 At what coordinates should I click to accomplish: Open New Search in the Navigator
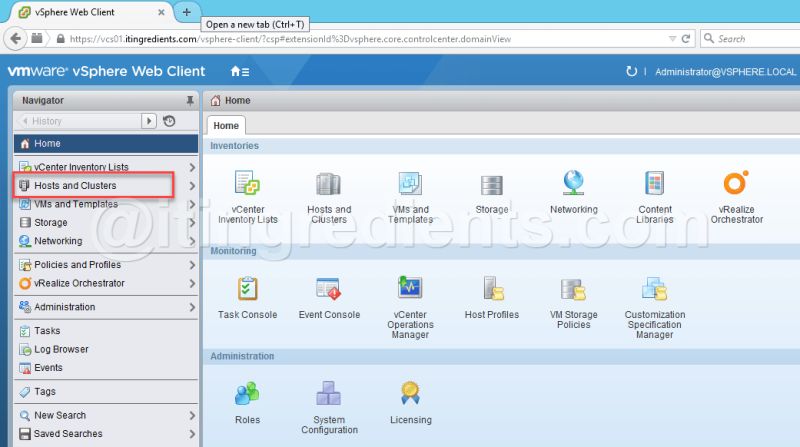coord(106,415)
